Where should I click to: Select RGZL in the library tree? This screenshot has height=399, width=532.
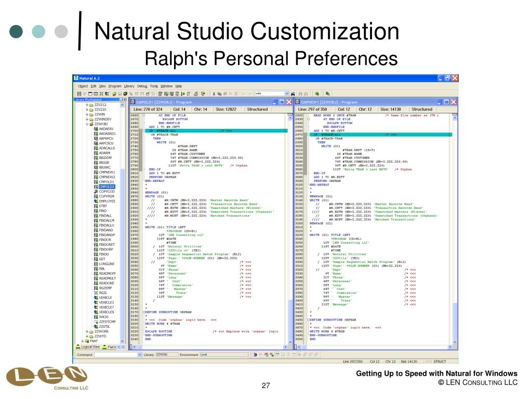[103, 293]
